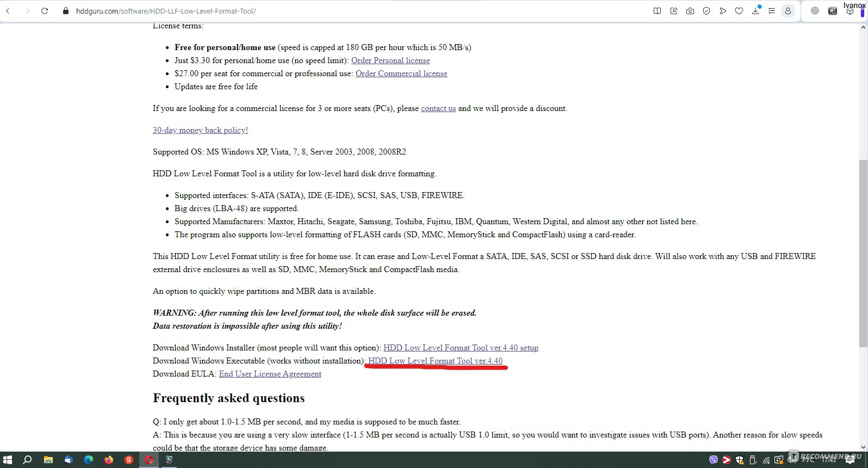
Task: Switch to Opera in the taskbar
Action: click(x=149, y=460)
